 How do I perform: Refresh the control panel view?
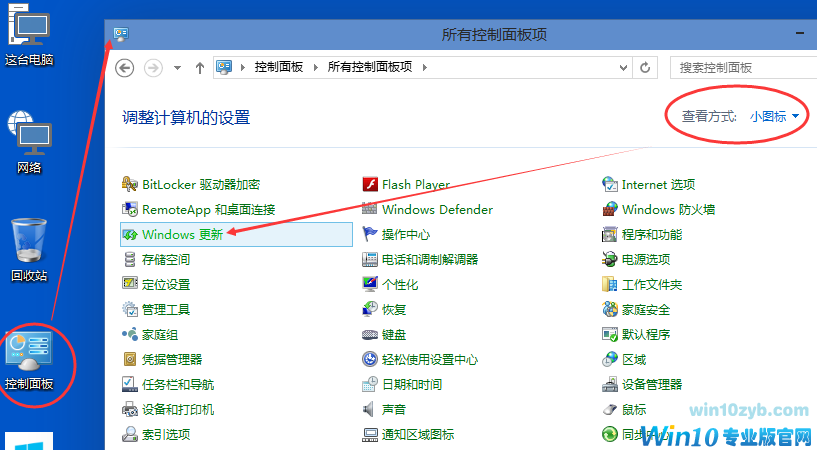tap(645, 68)
